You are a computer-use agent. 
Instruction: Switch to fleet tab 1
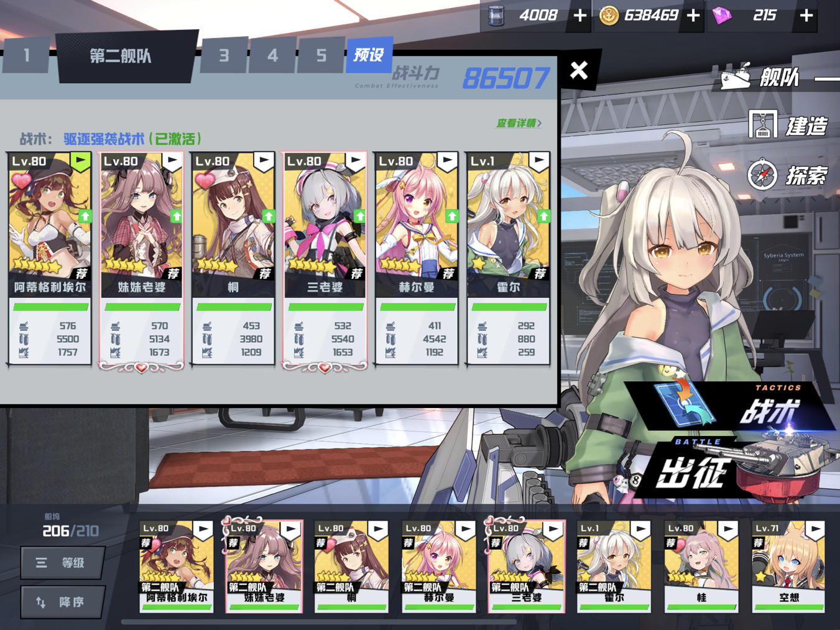(x=26, y=55)
